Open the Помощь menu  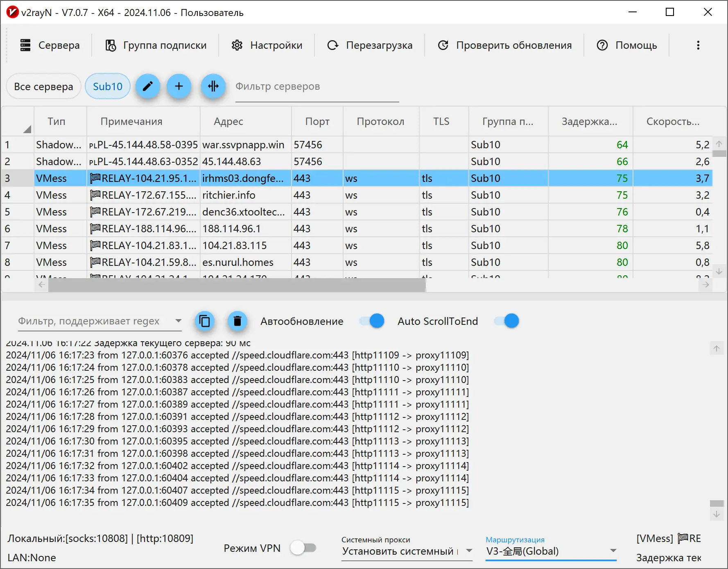pos(627,45)
